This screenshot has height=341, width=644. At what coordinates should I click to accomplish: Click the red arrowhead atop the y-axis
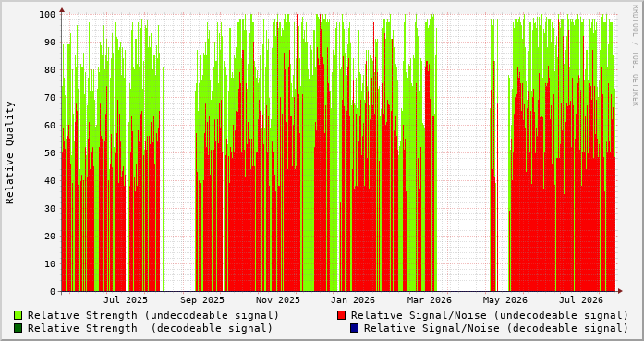pyautogui.click(x=62, y=10)
